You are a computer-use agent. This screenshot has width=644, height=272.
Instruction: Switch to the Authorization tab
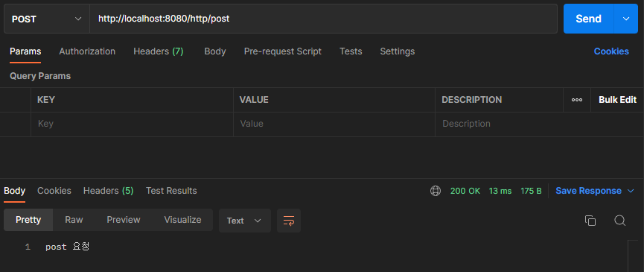pos(87,51)
